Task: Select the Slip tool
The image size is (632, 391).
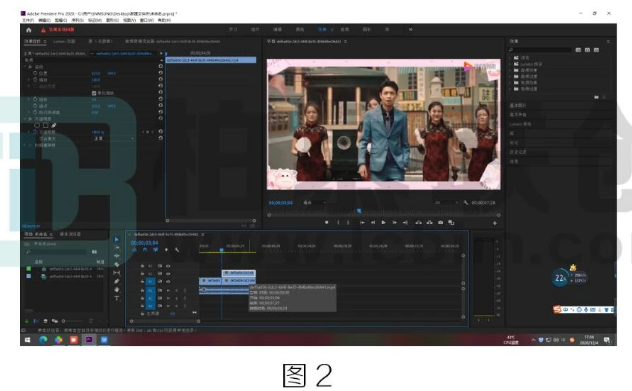Action: tap(117, 273)
